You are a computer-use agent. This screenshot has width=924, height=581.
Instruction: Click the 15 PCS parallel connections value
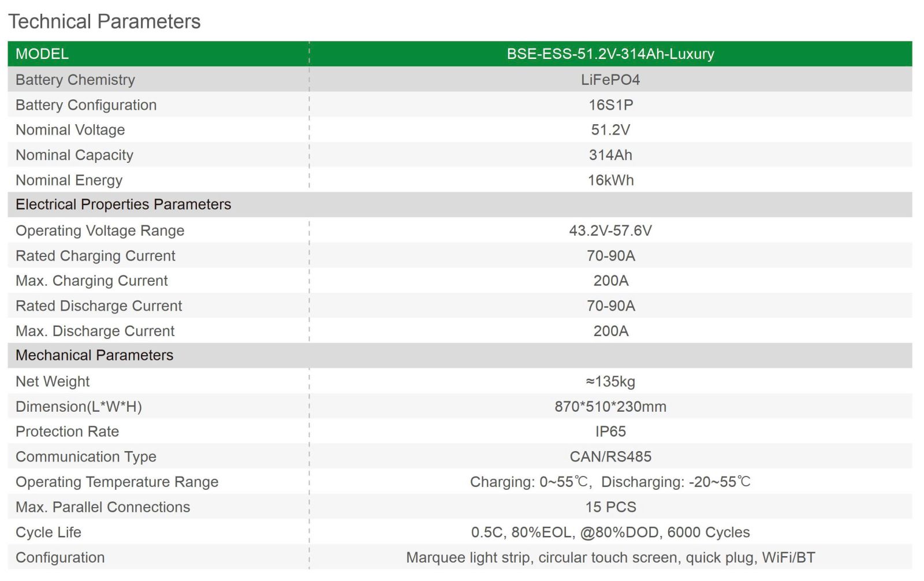[610, 507]
